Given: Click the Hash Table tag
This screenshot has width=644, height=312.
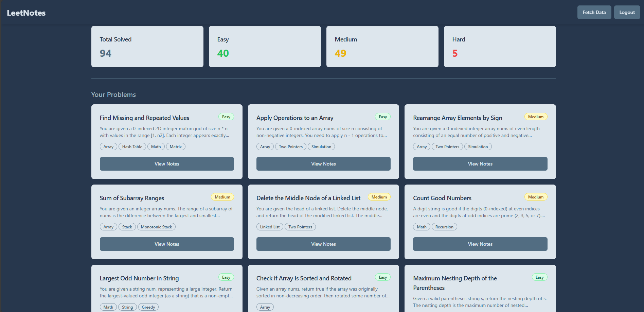Looking at the screenshot, I should (x=132, y=147).
